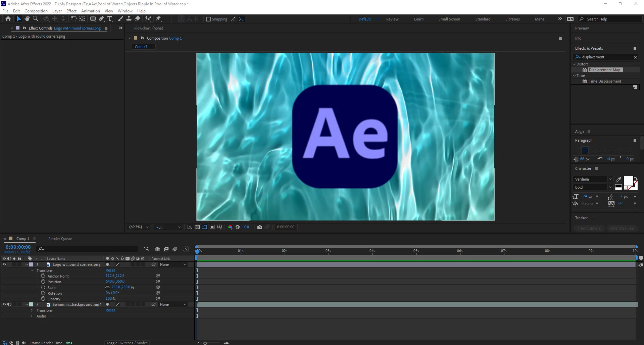644x345 pixels.
Task: Click the timeline zoom slider handle
Action: point(205,343)
